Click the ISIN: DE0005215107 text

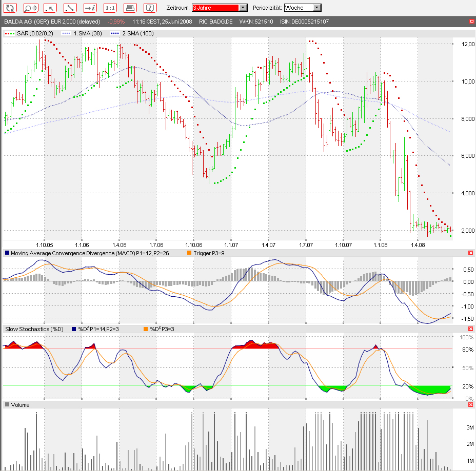point(305,22)
